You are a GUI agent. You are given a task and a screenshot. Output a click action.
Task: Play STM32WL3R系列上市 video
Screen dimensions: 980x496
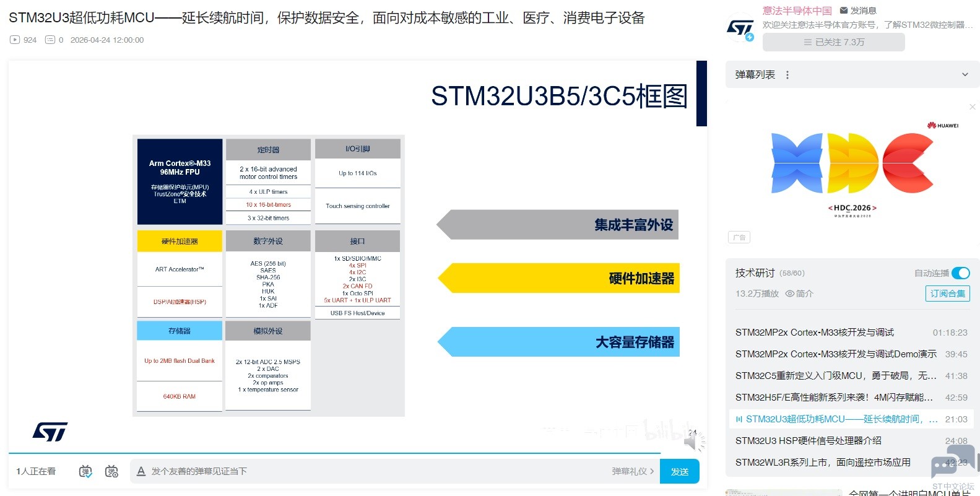[x=851, y=463]
